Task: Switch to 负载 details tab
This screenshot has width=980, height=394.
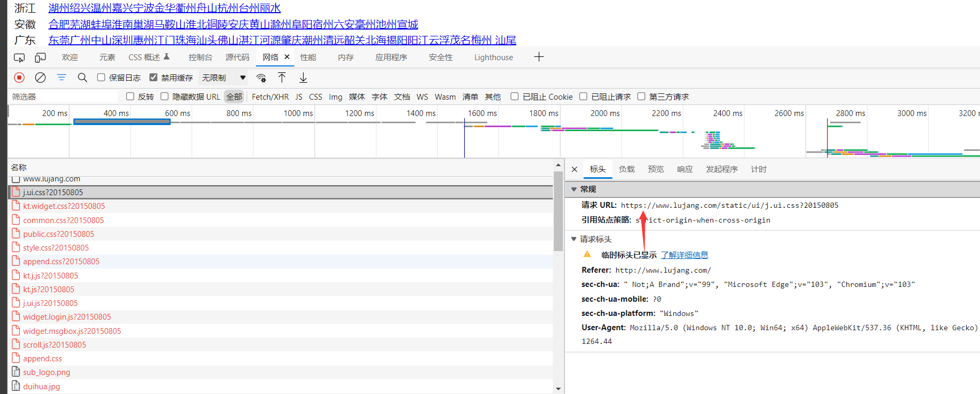Action: click(x=627, y=169)
